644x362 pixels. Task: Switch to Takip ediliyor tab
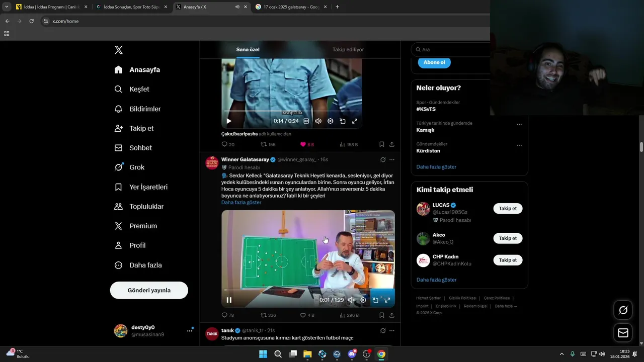pos(348,50)
